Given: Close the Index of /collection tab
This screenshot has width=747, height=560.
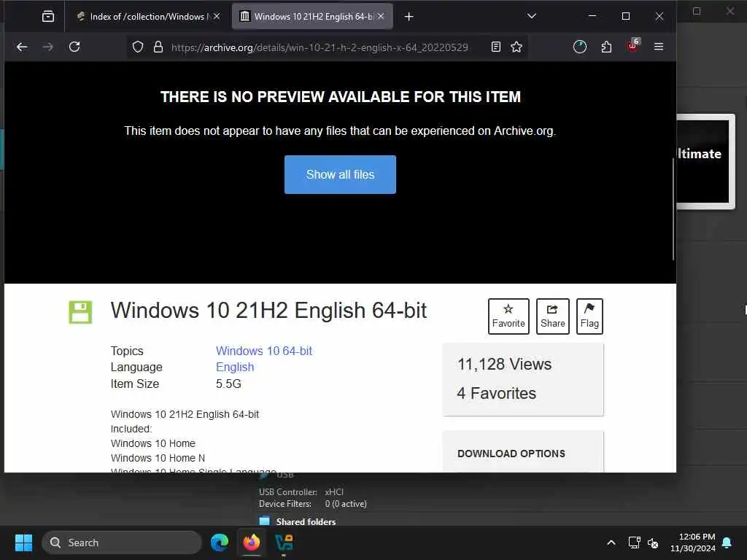Looking at the screenshot, I should (217, 16).
